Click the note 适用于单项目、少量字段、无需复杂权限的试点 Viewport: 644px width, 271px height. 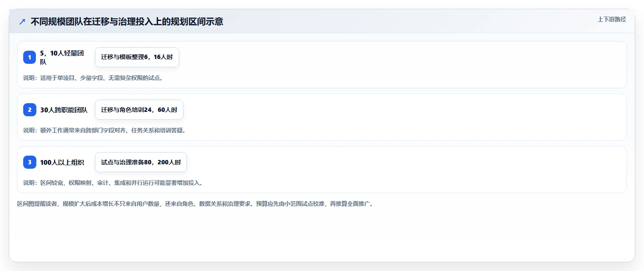click(93, 78)
